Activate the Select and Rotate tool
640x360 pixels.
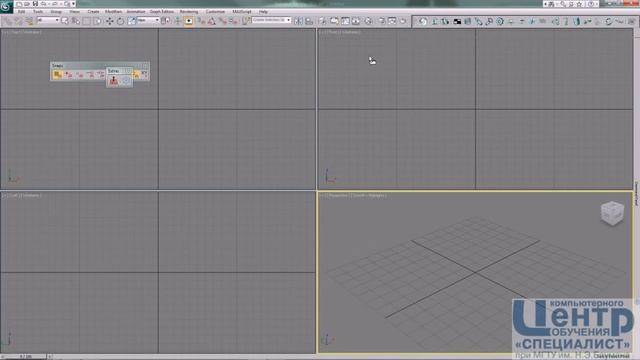click(x=120, y=21)
